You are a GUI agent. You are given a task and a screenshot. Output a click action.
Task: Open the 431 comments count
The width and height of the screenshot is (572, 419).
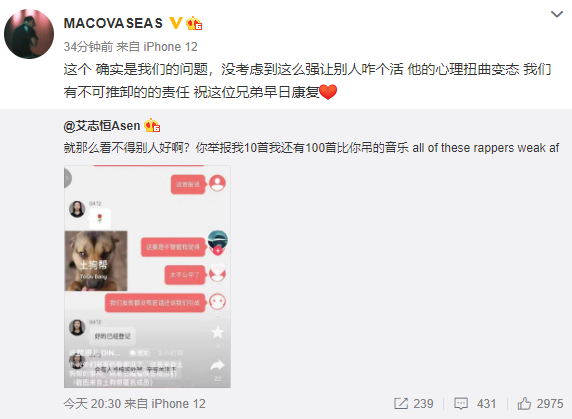[x=486, y=404]
